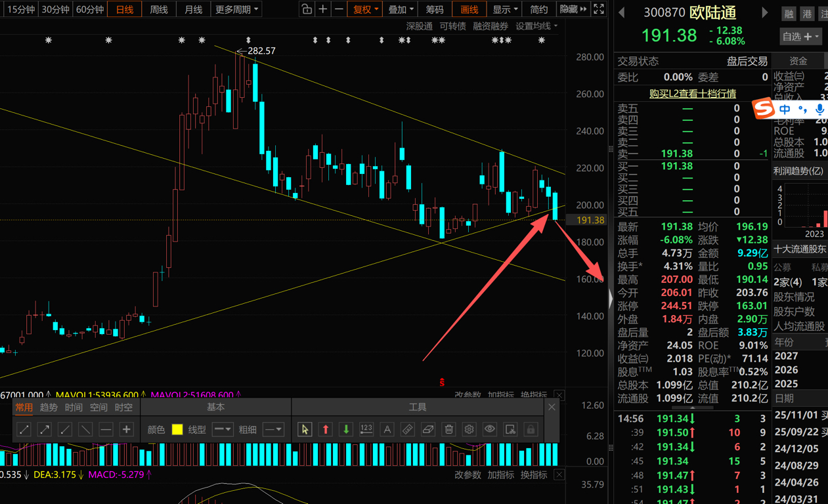
Task: Open the 复权 dropdown
Action: pyautogui.click(x=366, y=9)
